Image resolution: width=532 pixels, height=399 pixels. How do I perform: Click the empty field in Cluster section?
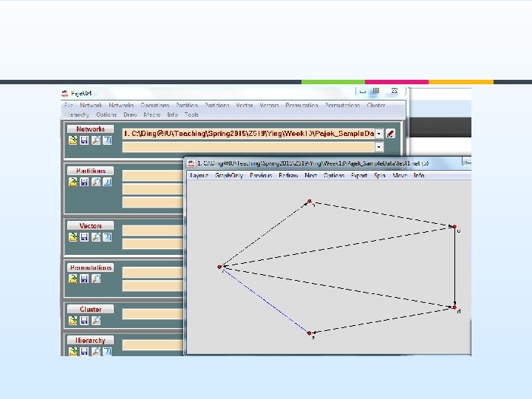[x=153, y=314]
